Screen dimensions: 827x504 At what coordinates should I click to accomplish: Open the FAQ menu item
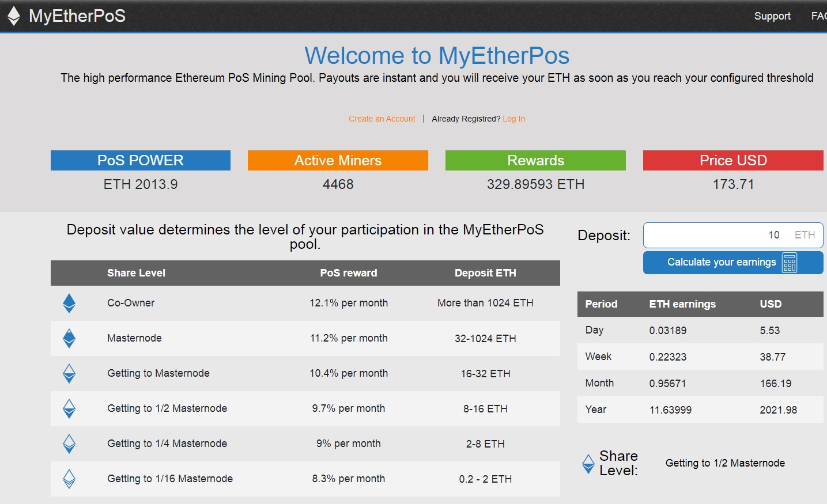pyautogui.click(x=819, y=16)
